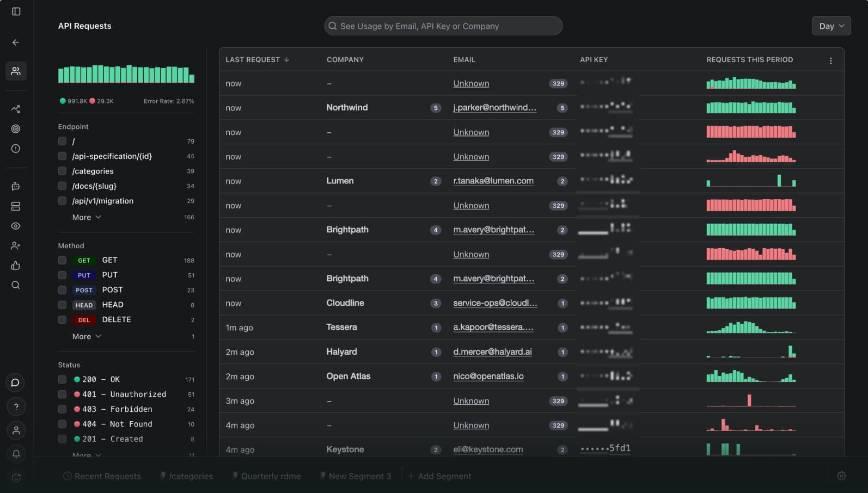Check the DELETE method filter

(x=62, y=319)
